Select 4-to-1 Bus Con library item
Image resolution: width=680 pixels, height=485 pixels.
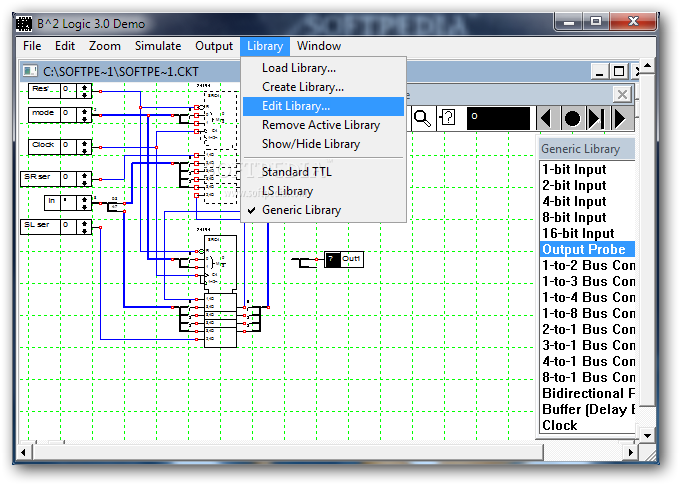[x=587, y=361]
